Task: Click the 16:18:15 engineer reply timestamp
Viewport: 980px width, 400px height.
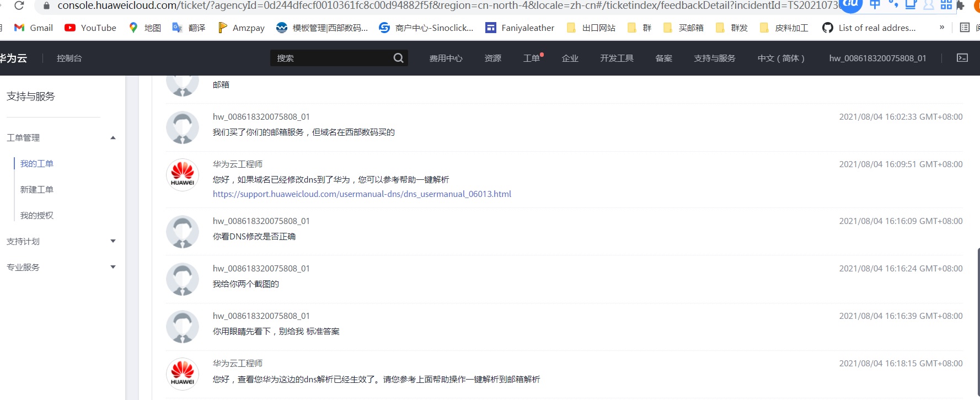Action: click(901, 363)
